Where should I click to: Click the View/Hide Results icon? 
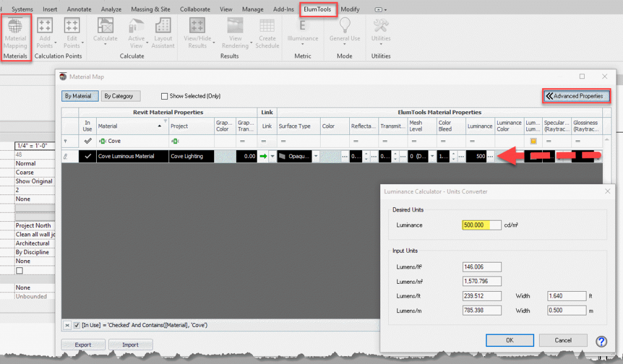click(197, 26)
